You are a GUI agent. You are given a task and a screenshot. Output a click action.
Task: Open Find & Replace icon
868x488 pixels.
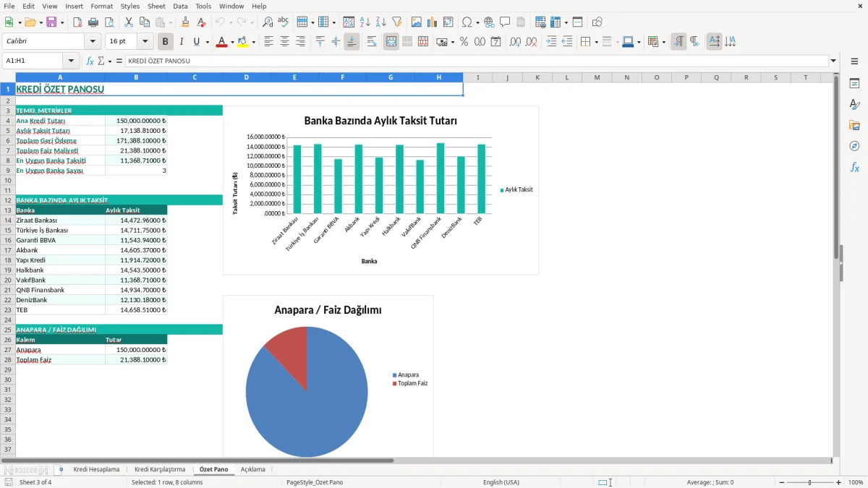[x=268, y=22]
